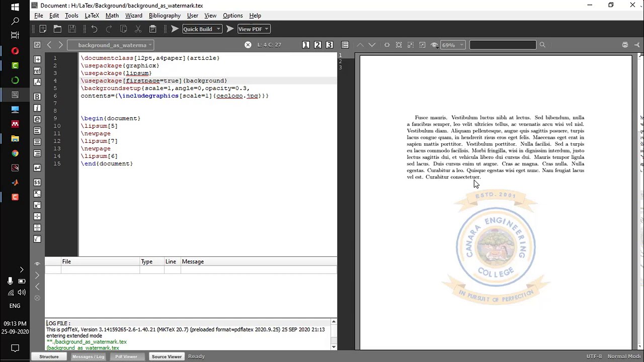The image size is (644, 362).
Task: Open the Edit menu
Action: [x=54, y=16]
